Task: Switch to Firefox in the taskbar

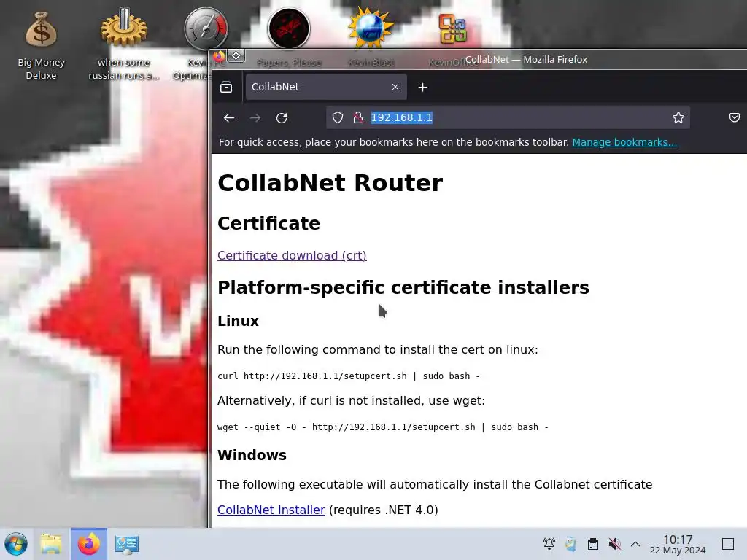Action: (x=89, y=544)
